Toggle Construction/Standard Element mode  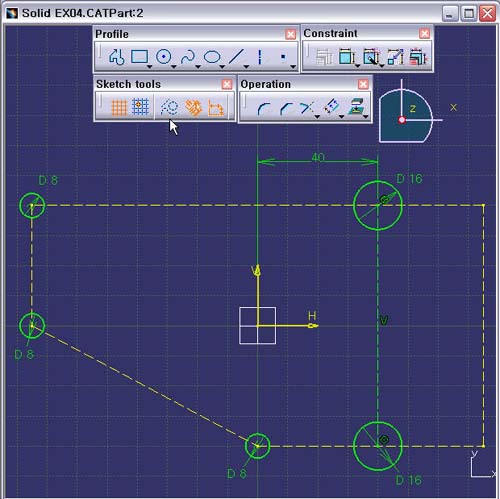coord(169,107)
